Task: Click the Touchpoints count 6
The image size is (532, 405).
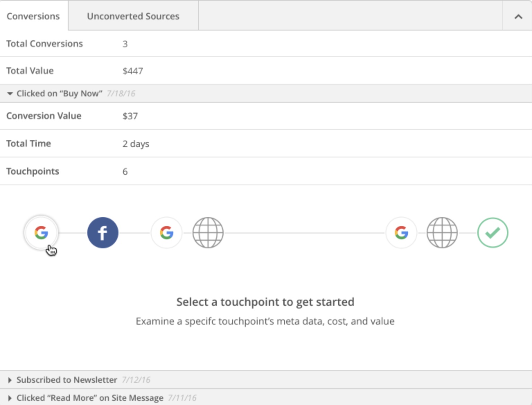Action: coord(125,172)
